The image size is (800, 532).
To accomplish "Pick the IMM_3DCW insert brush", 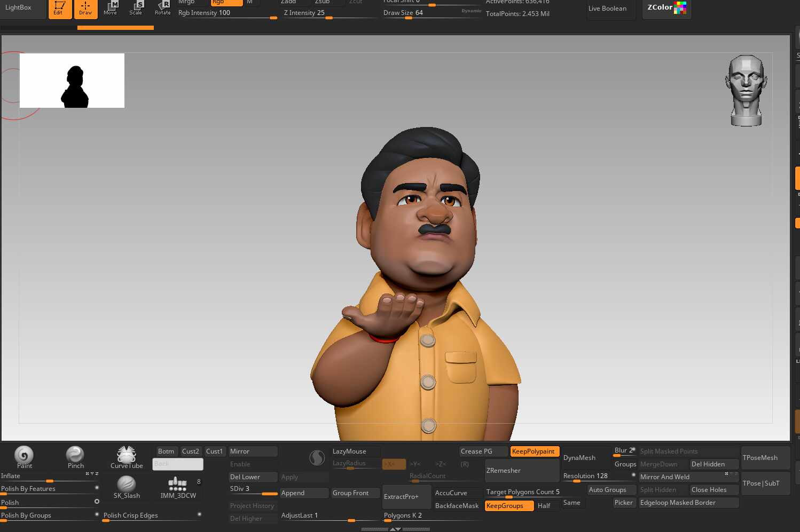I will click(178, 487).
